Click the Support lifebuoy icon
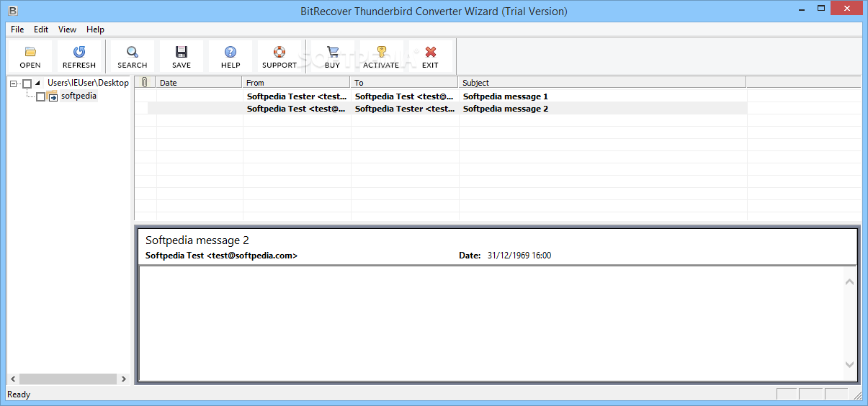Viewport: 868px width, 406px height. 279,52
